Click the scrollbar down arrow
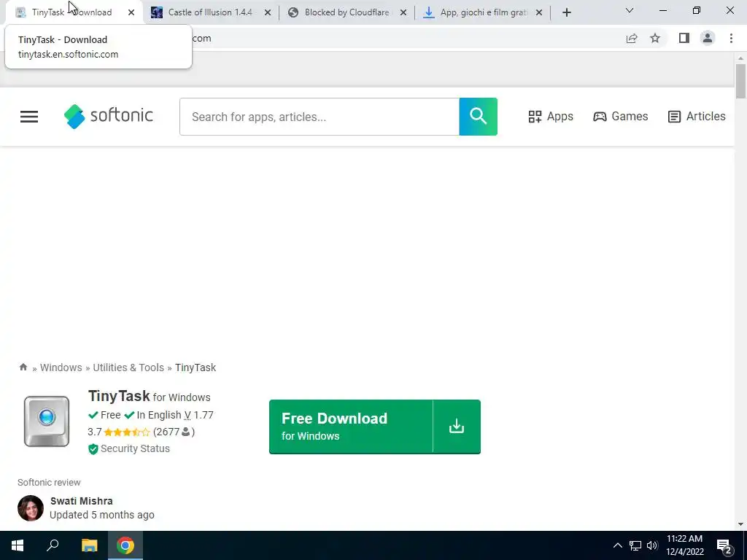 point(740,524)
